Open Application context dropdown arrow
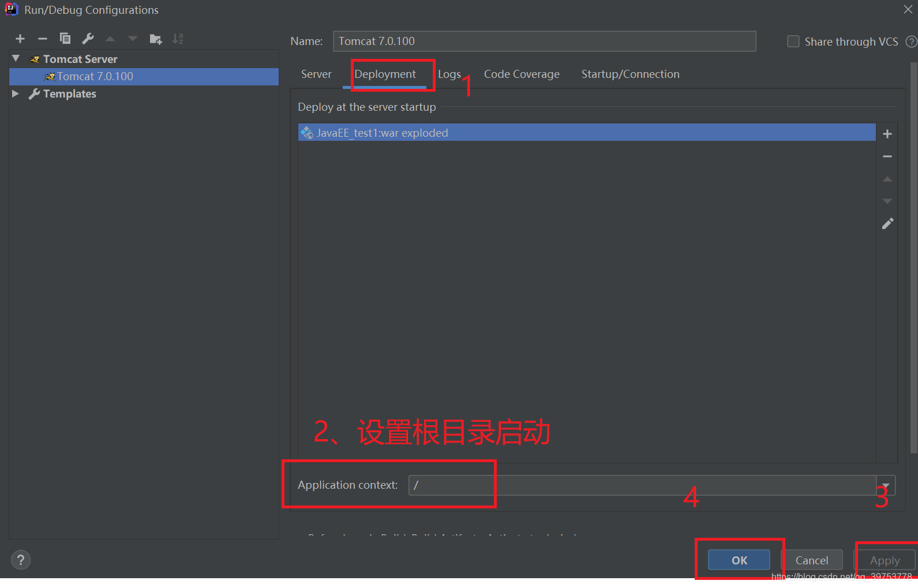The height and width of the screenshot is (588, 918). (886, 485)
